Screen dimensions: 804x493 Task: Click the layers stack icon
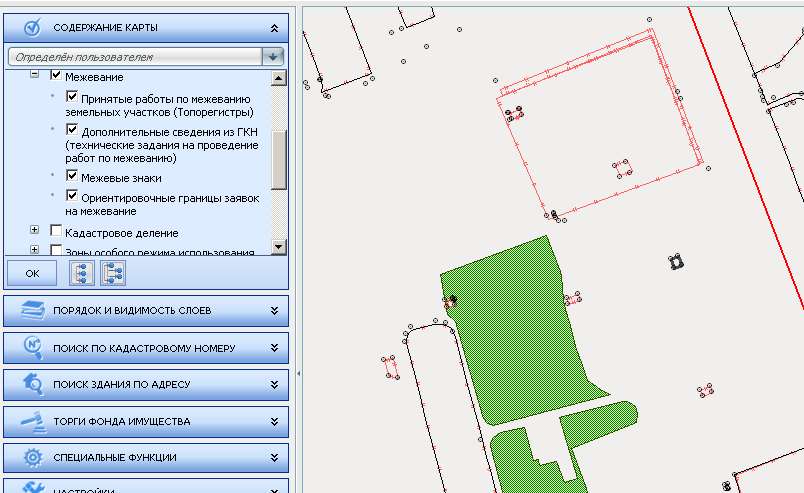[32, 310]
